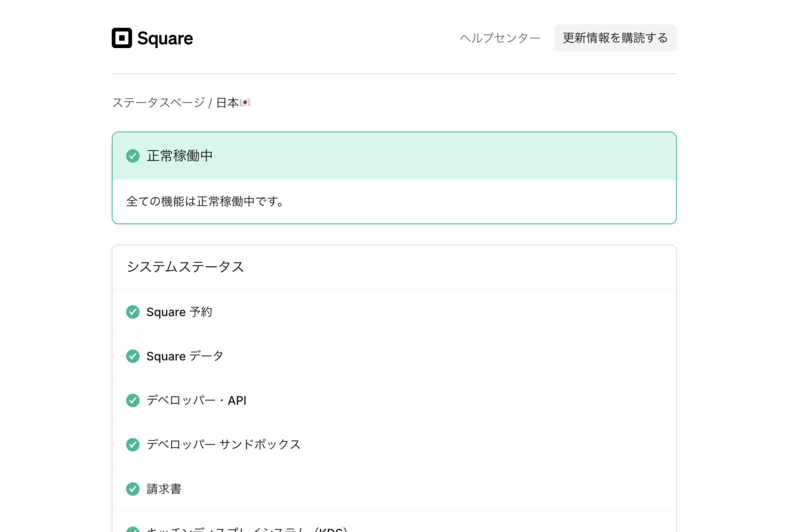The width and height of the screenshot is (792, 532).
Task: Expand the Square 予約 status row
Action: click(394, 312)
